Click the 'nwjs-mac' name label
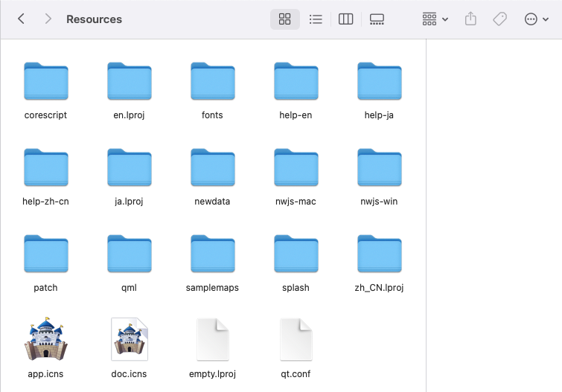 click(x=296, y=202)
